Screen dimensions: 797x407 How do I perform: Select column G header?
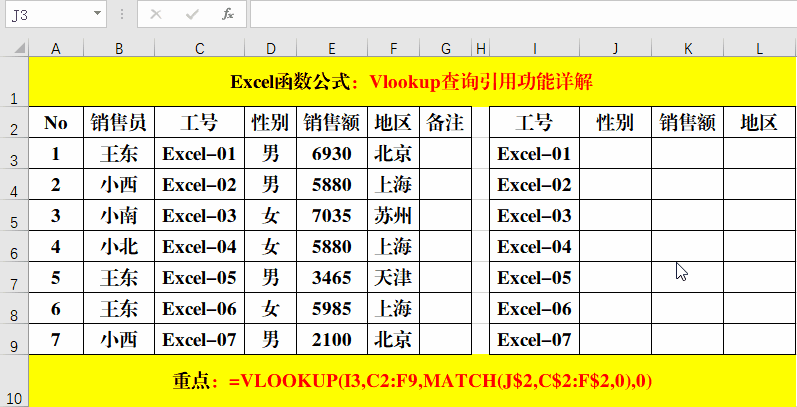coord(446,49)
